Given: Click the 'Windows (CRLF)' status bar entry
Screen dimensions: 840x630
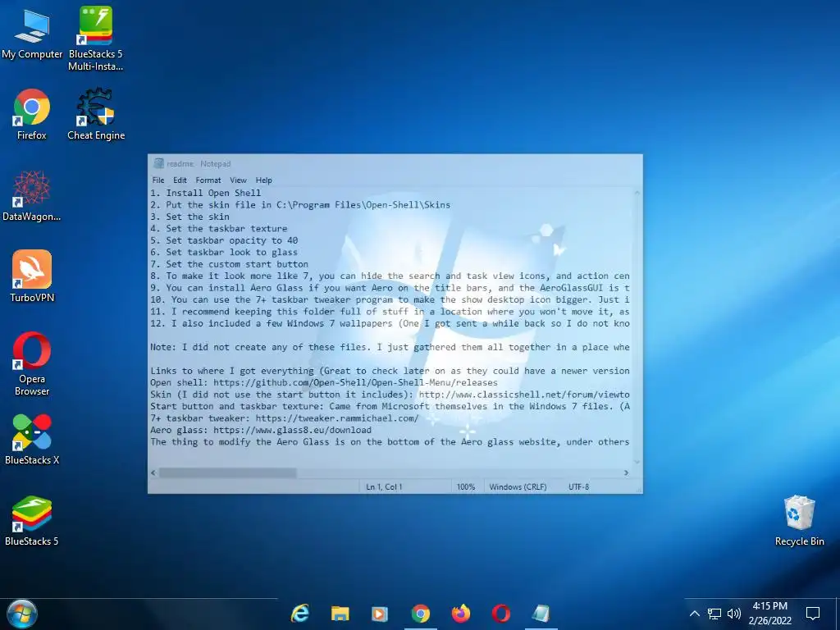Looking at the screenshot, I should pyautogui.click(x=518, y=487).
